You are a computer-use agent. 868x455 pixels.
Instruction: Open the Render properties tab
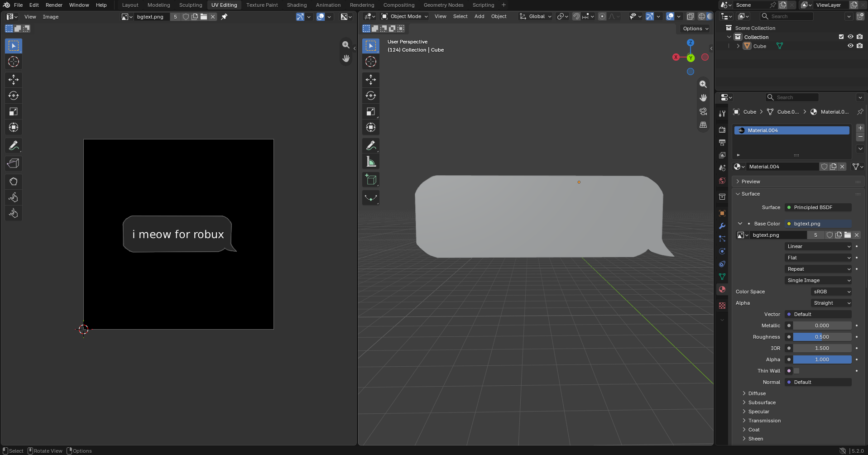point(722,130)
